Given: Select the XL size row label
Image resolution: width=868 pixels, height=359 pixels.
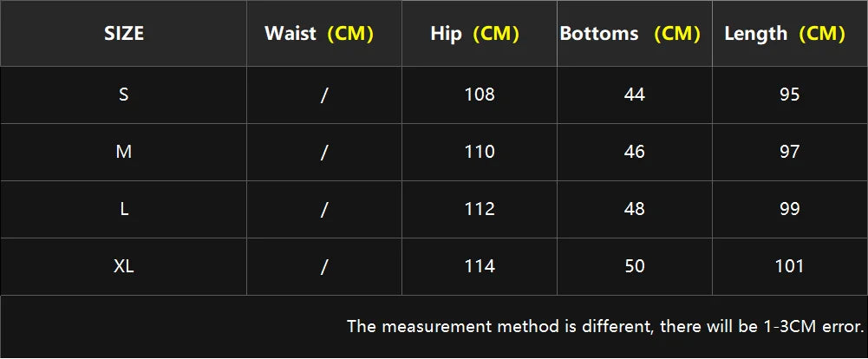Looking at the screenshot, I should point(124,266).
